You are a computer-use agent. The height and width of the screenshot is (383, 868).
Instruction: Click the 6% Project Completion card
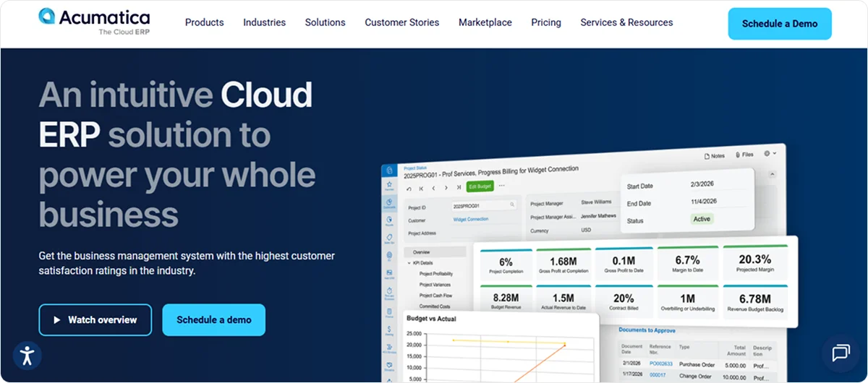(x=506, y=263)
